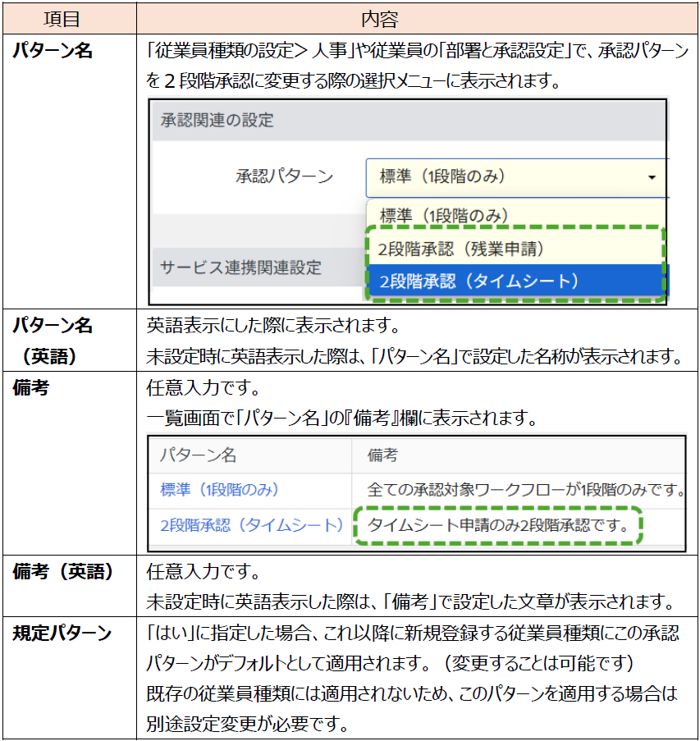
Task: Click the 承認パターン field label
Action: [284, 177]
